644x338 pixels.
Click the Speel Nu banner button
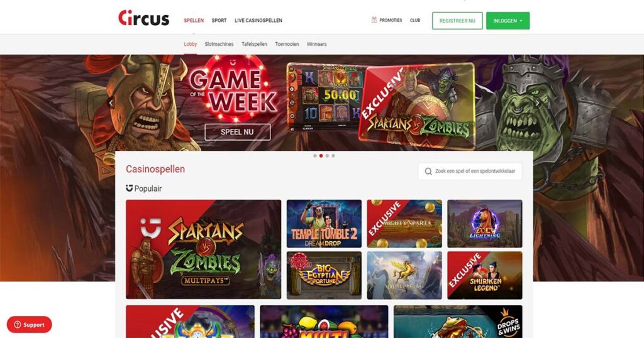pos(237,132)
